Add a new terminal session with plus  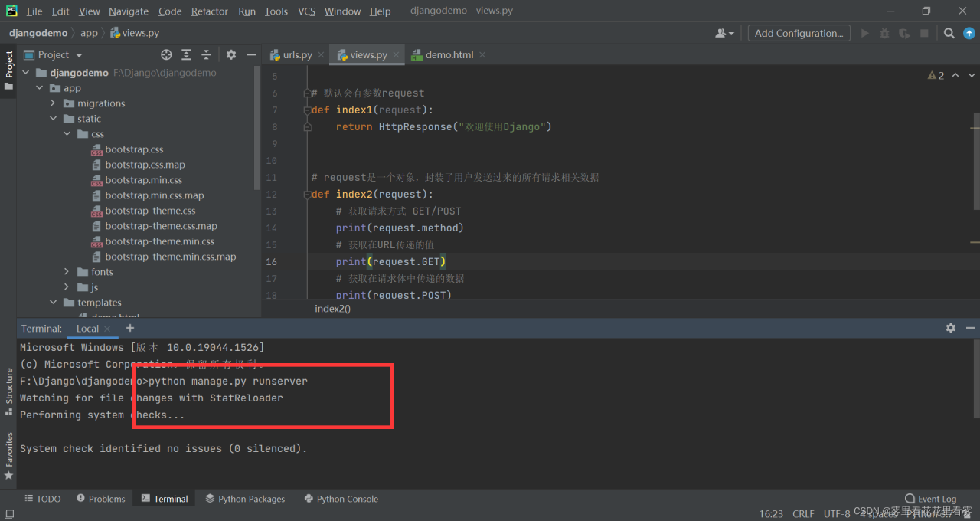click(130, 328)
